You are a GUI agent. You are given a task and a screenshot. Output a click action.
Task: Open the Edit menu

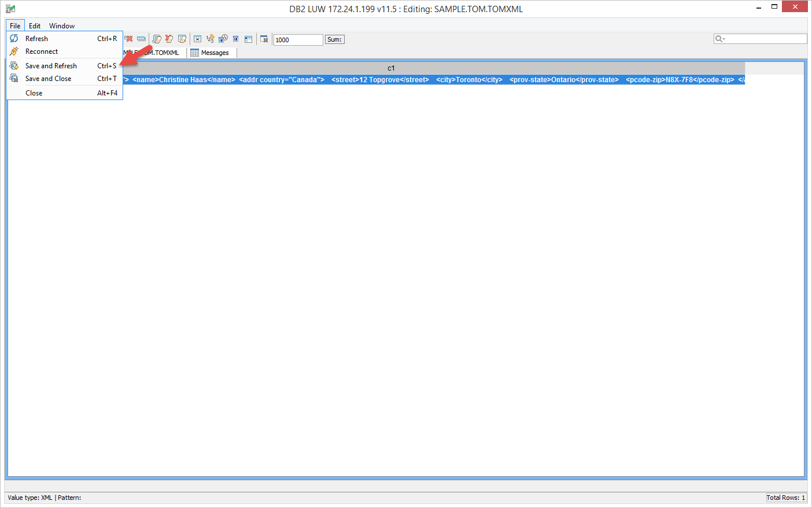(35, 26)
